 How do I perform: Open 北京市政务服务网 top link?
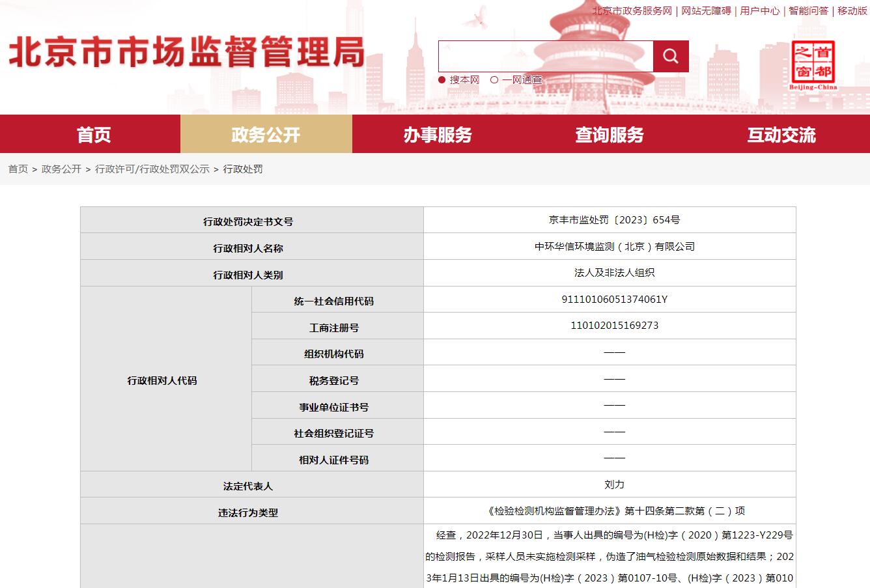tap(632, 11)
